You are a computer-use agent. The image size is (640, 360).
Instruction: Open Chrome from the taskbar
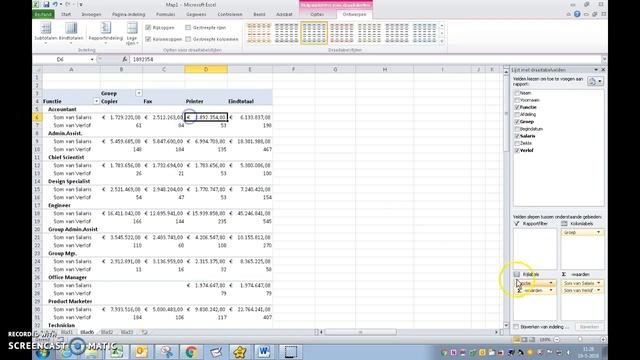(x=191, y=351)
